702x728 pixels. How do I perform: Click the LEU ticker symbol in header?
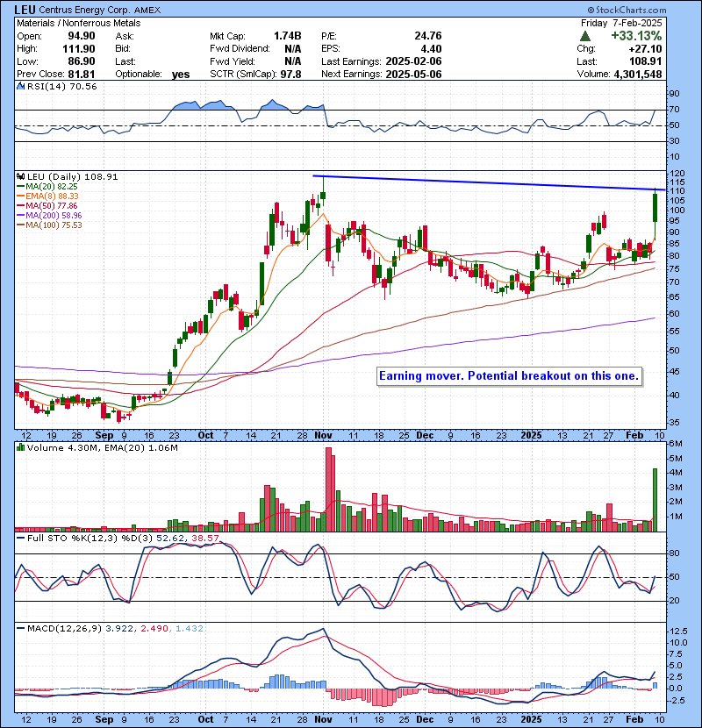(25, 10)
